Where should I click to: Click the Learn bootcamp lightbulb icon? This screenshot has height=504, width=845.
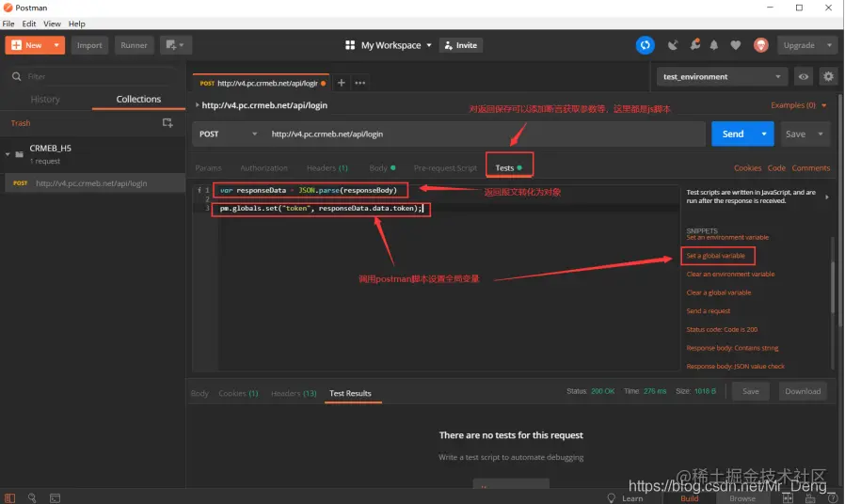tap(611, 498)
